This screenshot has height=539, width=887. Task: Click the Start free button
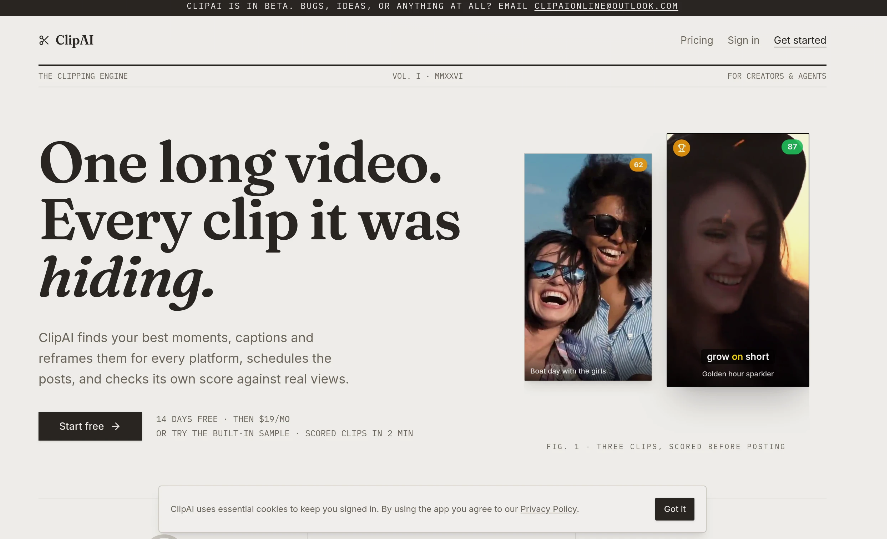click(90, 426)
